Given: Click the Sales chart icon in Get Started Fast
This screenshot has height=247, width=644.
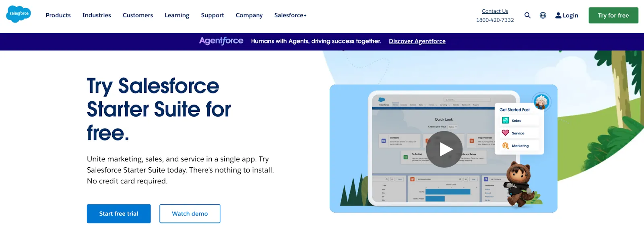Looking at the screenshot, I should 506,120.
